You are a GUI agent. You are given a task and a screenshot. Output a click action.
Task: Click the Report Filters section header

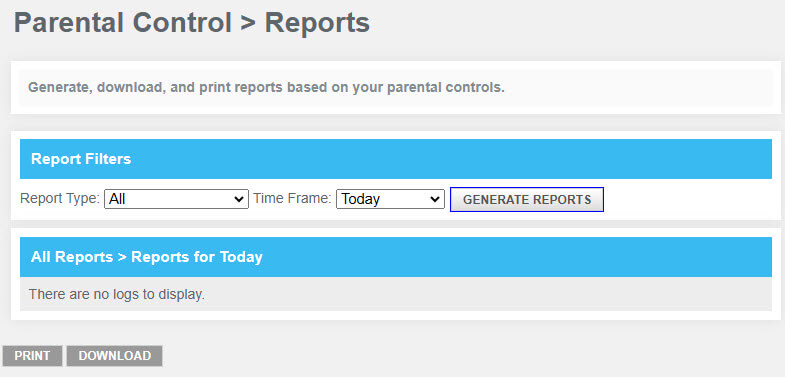pyautogui.click(x=396, y=159)
